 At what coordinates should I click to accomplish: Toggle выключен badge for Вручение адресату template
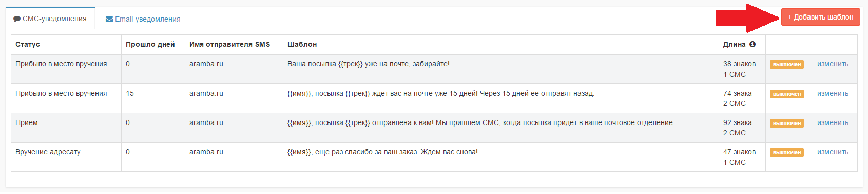(x=787, y=153)
